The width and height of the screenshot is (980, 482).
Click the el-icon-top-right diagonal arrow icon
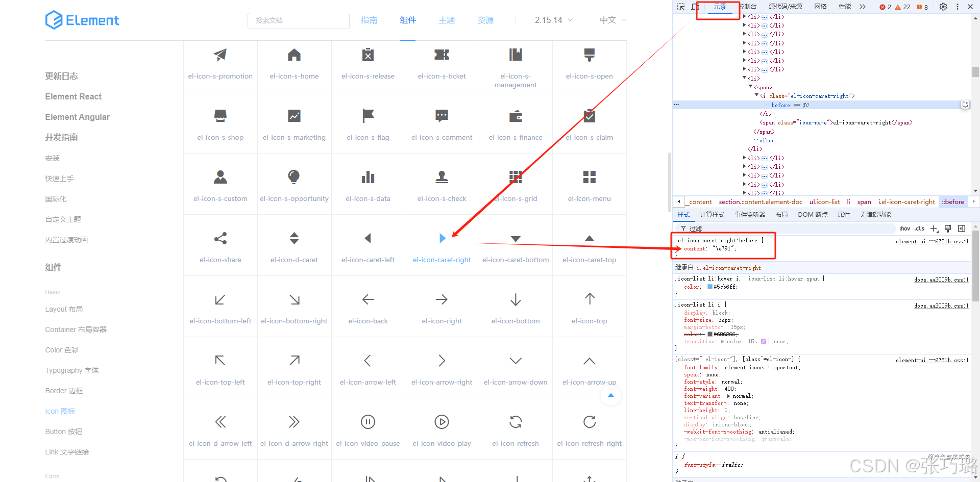click(x=294, y=361)
